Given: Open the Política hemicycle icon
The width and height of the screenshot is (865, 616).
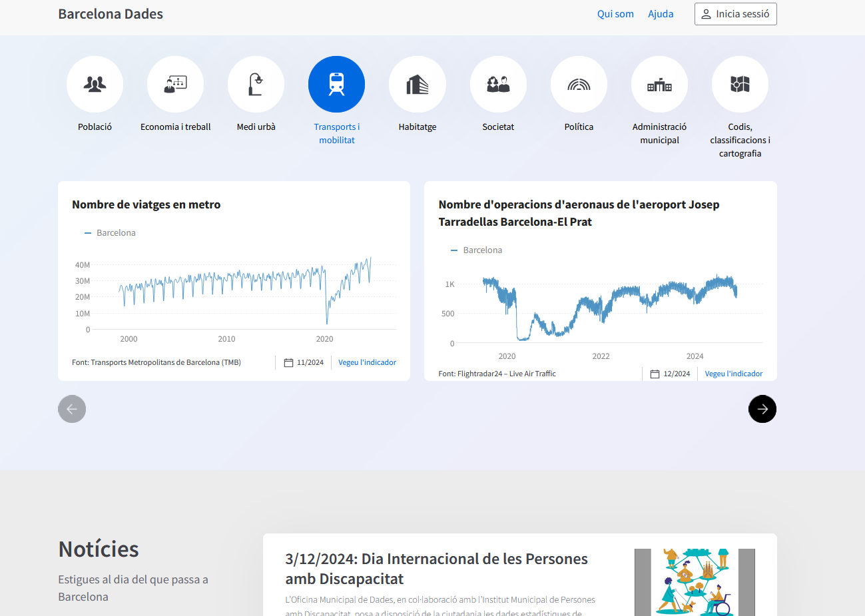Looking at the screenshot, I should click(579, 85).
